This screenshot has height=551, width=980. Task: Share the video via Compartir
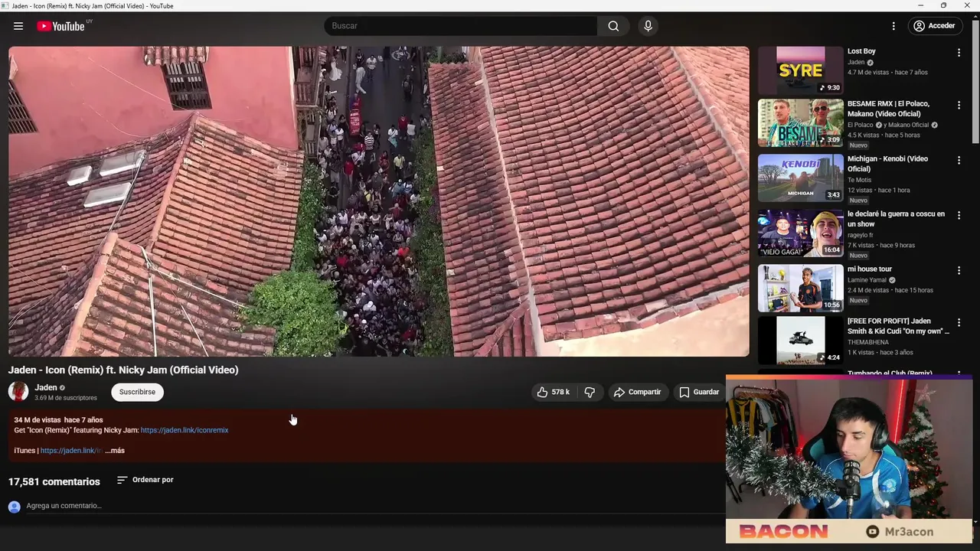pos(637,392)
